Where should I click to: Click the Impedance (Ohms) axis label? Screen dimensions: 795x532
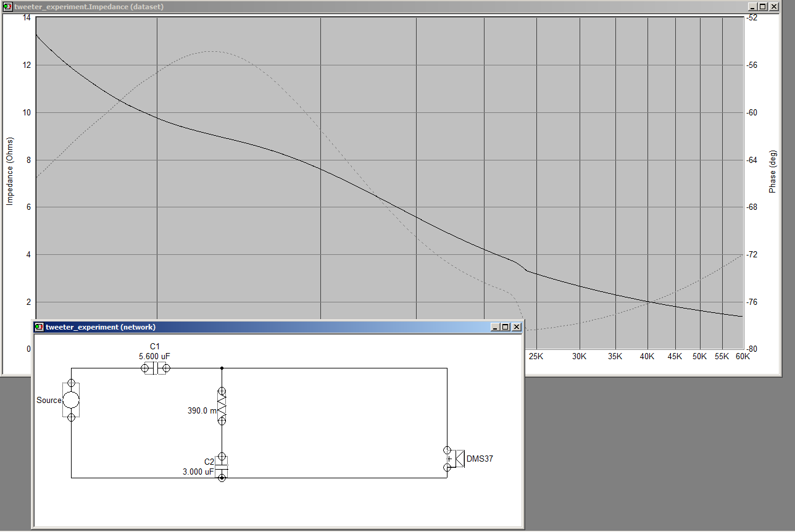[x=9, y=172]
